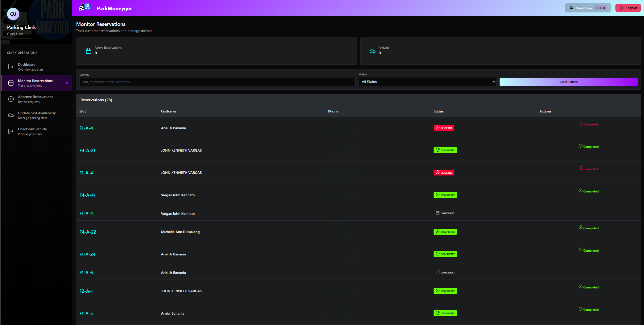Open Update Slot Availability page
The height and width of the screenshot is (325, 644).
click(37, 115)
